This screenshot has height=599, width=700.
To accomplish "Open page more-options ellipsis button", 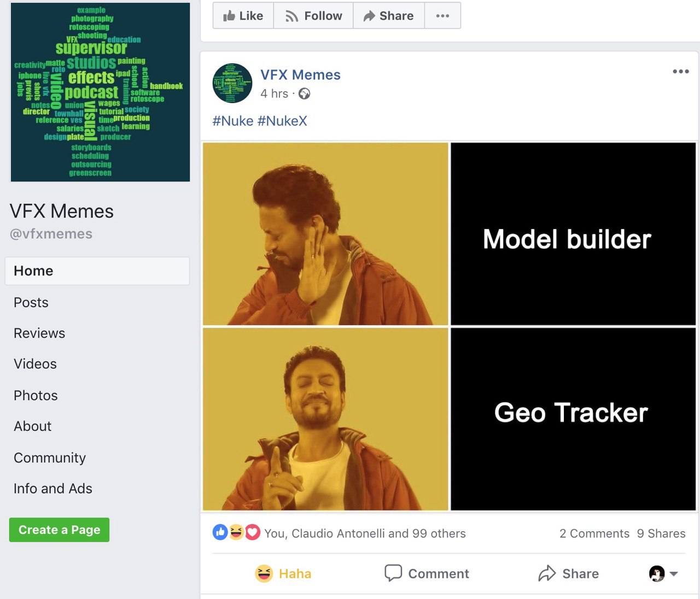I will click(x=442, y=16).
